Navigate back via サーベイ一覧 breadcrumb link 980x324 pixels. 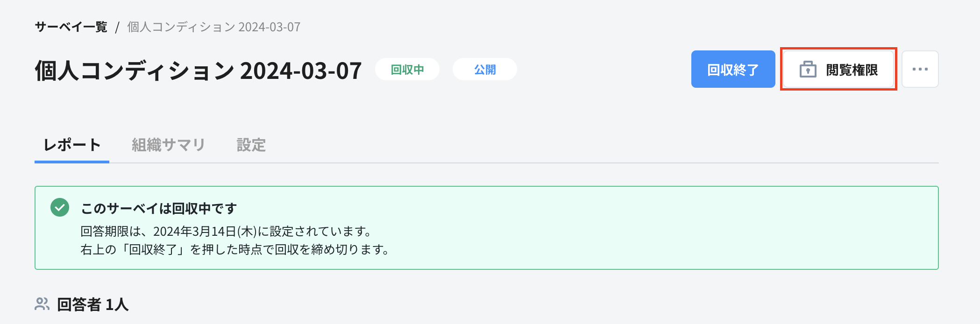click(x=72, y=27)
